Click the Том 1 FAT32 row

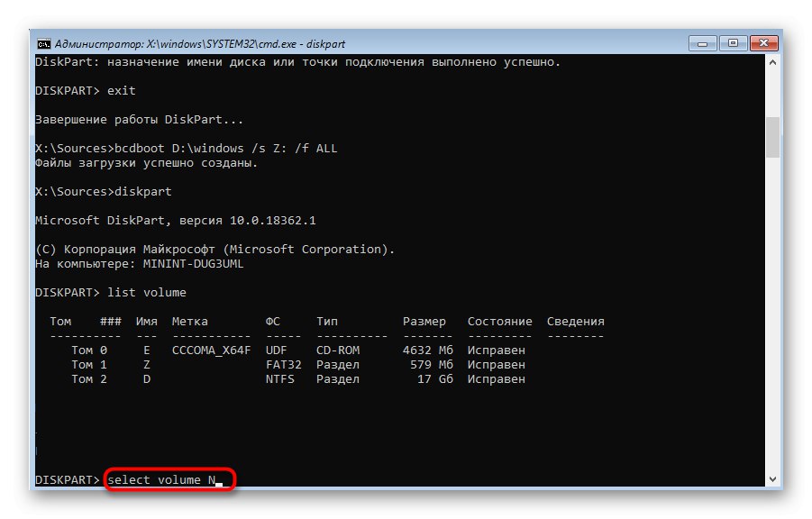[x=298, y=365]
